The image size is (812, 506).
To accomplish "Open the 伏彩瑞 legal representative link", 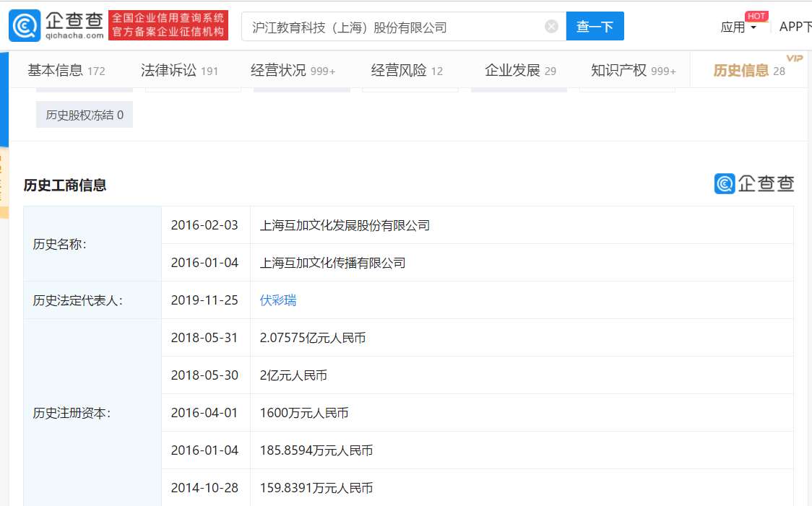I will pos(278,300).
